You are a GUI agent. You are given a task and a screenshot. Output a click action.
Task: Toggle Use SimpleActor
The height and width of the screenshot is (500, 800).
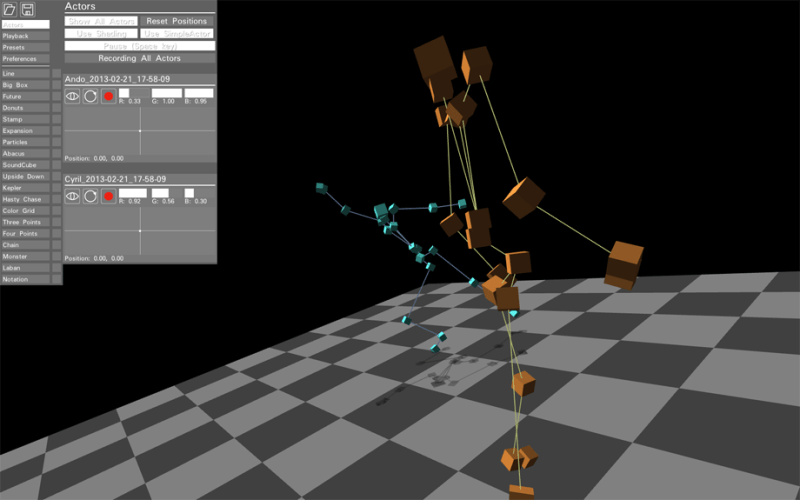(x=177, y=34)
